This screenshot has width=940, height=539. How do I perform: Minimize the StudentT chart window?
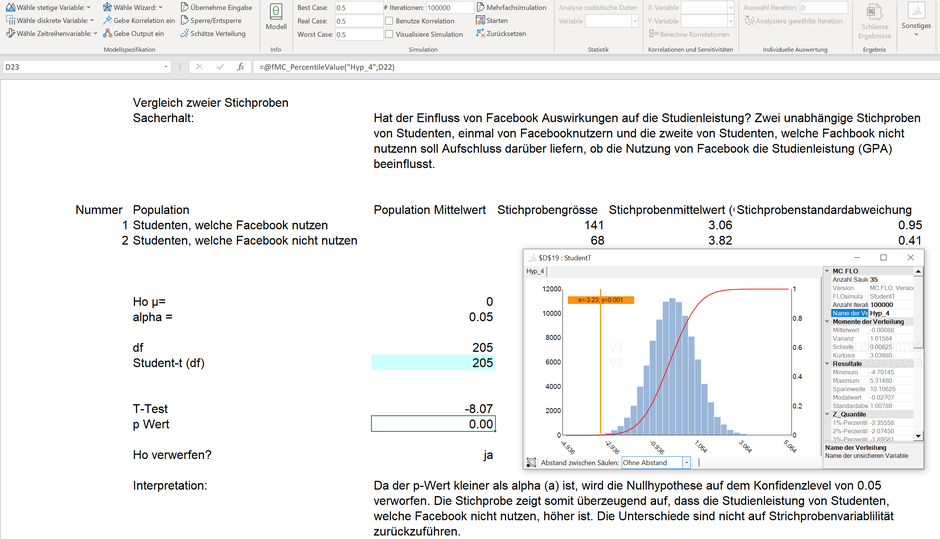[857, 258]
